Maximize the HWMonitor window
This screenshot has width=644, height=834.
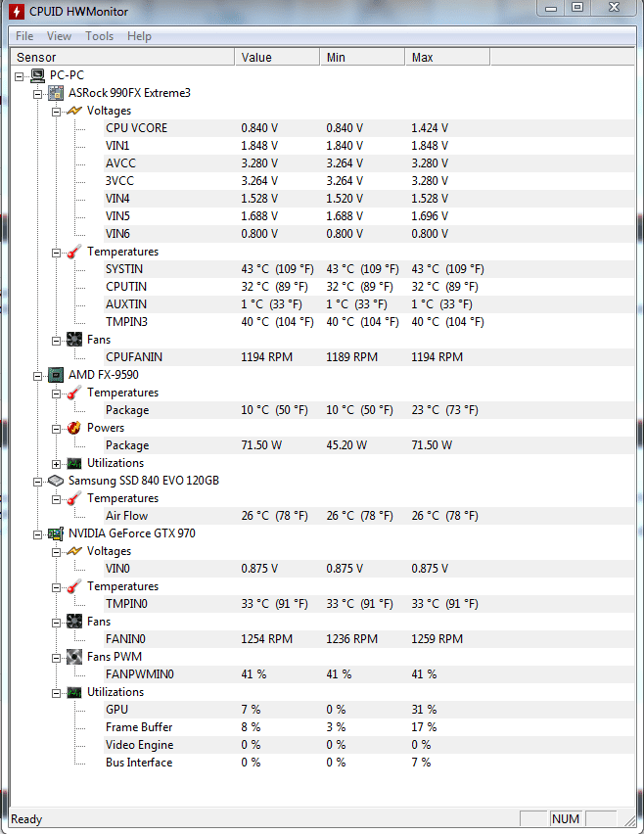(x=577, y=8)
